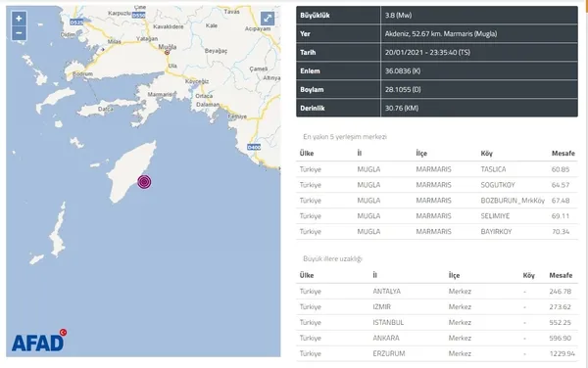Click the Büyük illere uzaklığı heading

click(332, 258)
